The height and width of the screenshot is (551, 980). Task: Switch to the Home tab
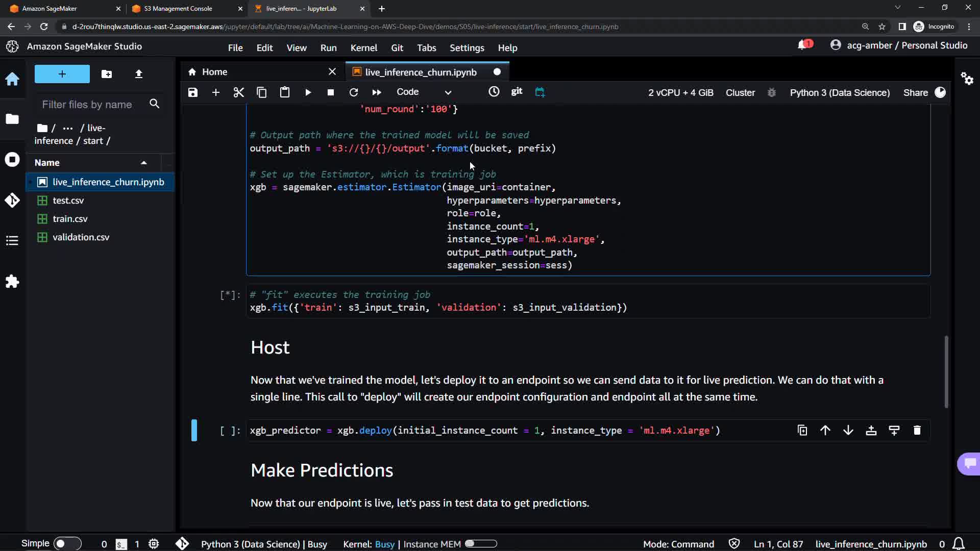214,72
